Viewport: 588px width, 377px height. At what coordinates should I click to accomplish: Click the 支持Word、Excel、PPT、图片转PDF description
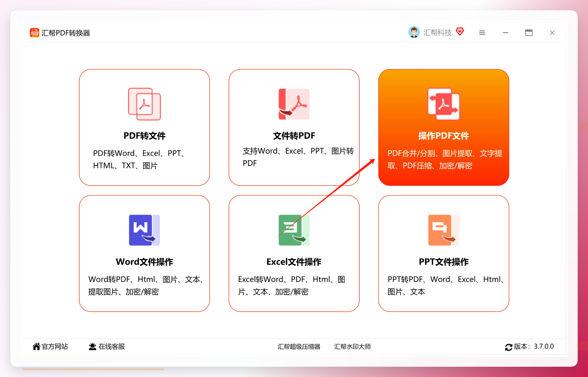click(298, 157)
